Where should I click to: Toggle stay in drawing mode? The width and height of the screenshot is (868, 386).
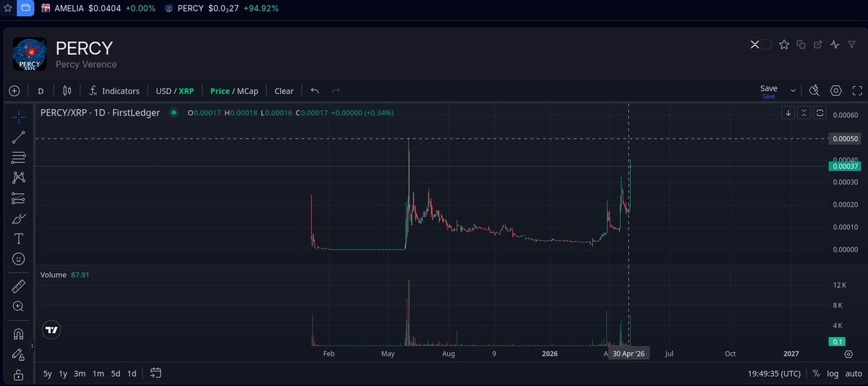click(19, 354)
